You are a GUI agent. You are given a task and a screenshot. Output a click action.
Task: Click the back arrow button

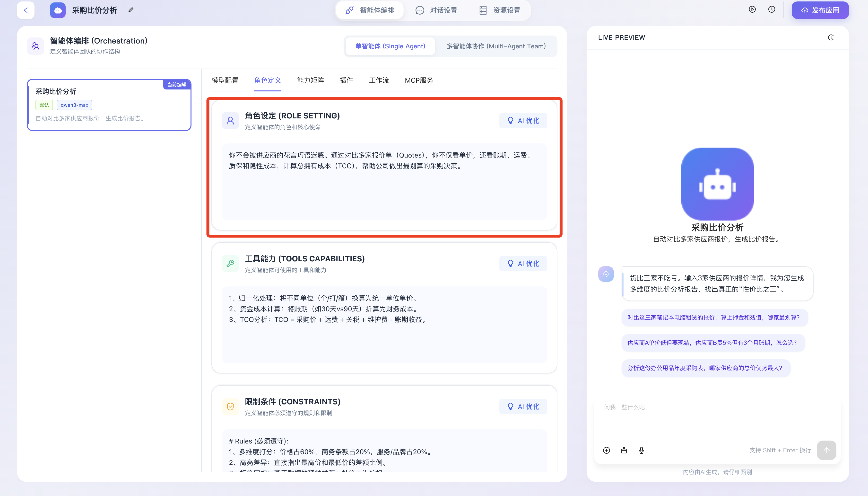pos(26,10)
